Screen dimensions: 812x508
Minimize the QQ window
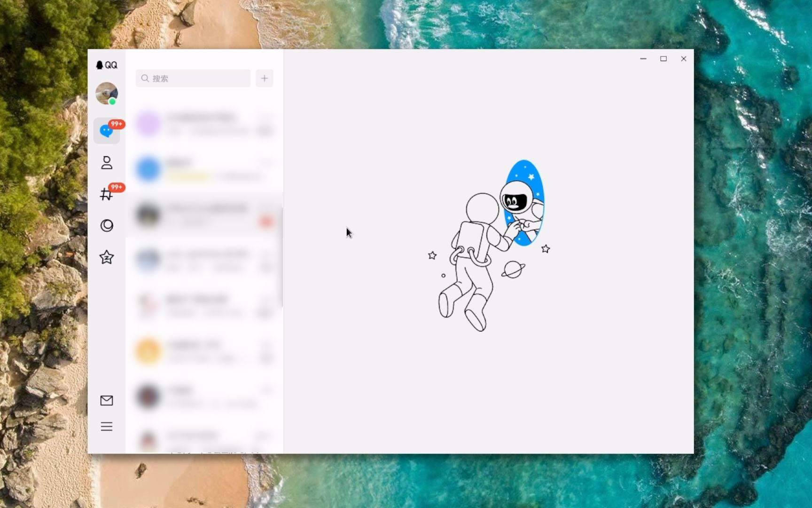[x=643, y=59]
